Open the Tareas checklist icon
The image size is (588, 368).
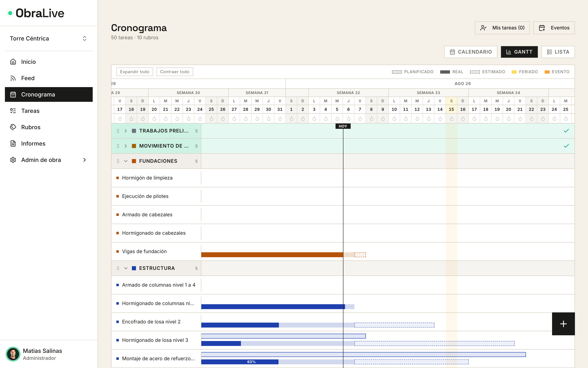coord(13,111)
